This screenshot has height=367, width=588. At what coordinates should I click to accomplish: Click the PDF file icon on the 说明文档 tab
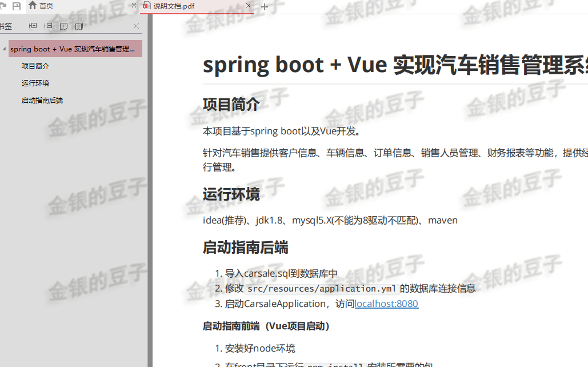coord(148,7)
